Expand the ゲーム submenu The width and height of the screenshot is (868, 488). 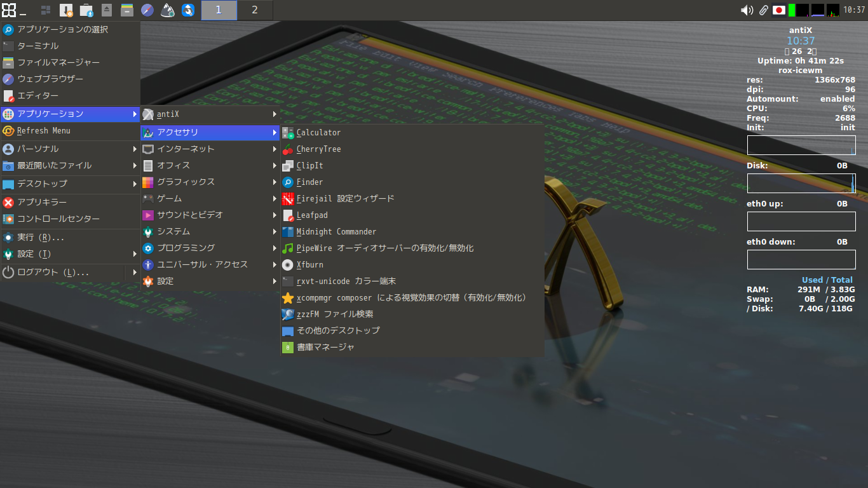click(x=210, y=199)
